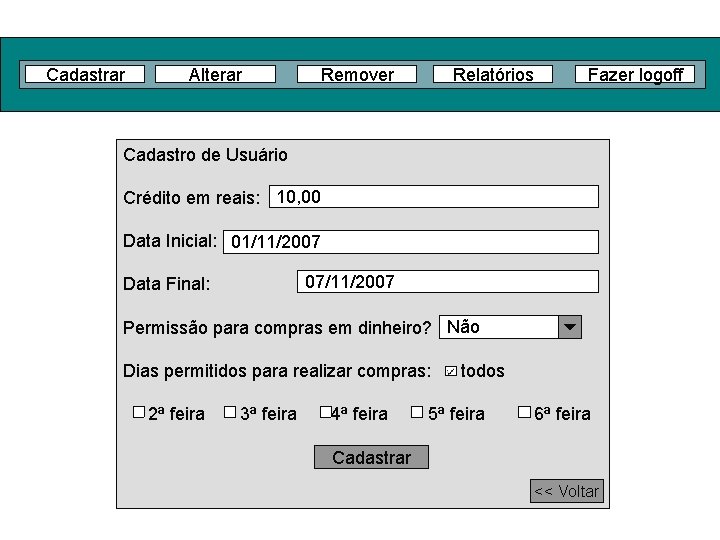Focus the Data Inicial date field
Viewport: 720px width, 540px height.
pos(411,242)
